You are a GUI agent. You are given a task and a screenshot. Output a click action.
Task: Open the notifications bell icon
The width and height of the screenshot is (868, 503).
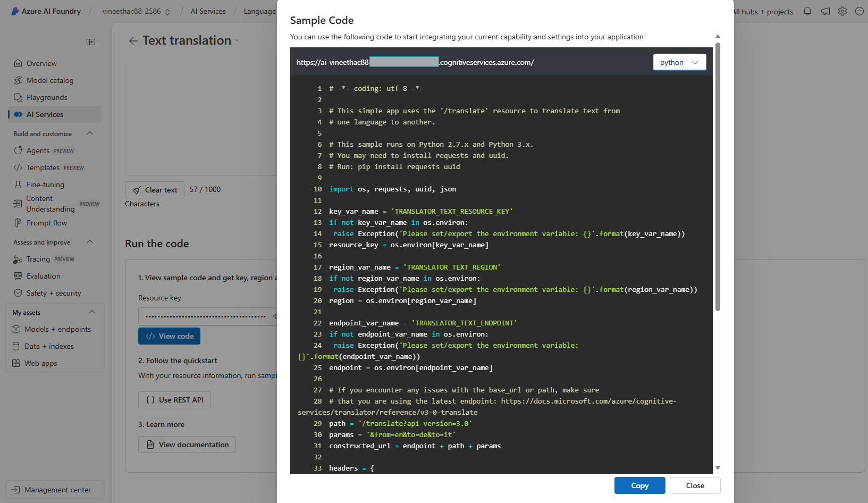[807, 11]
